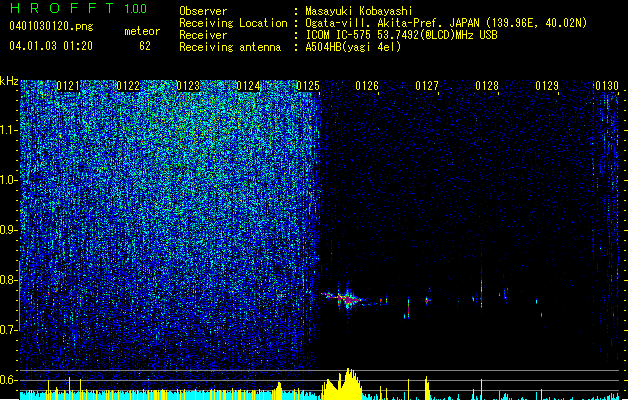
Task: Click the Receiving antenna label
Action: click(x=230, y=47)
